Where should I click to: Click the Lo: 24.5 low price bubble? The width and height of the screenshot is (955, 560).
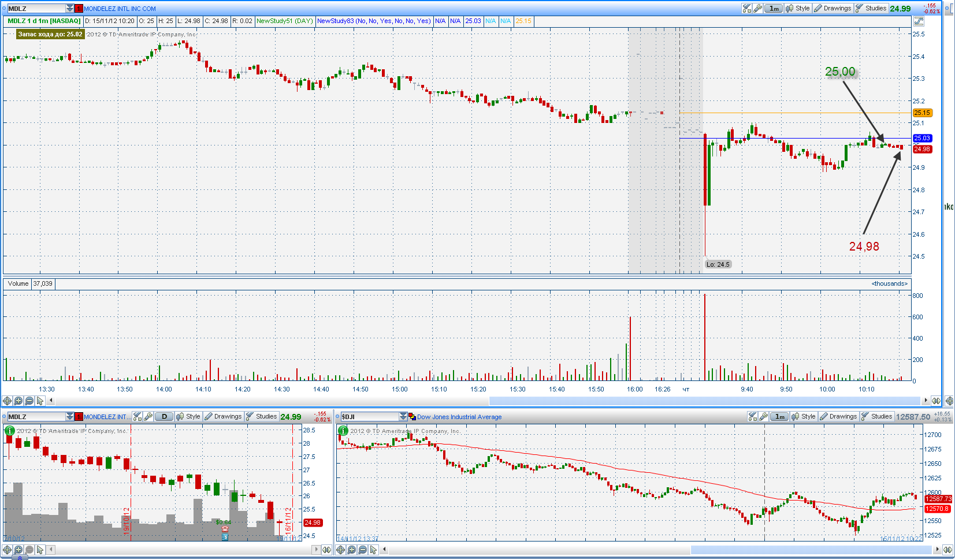(x=718, y=264)
